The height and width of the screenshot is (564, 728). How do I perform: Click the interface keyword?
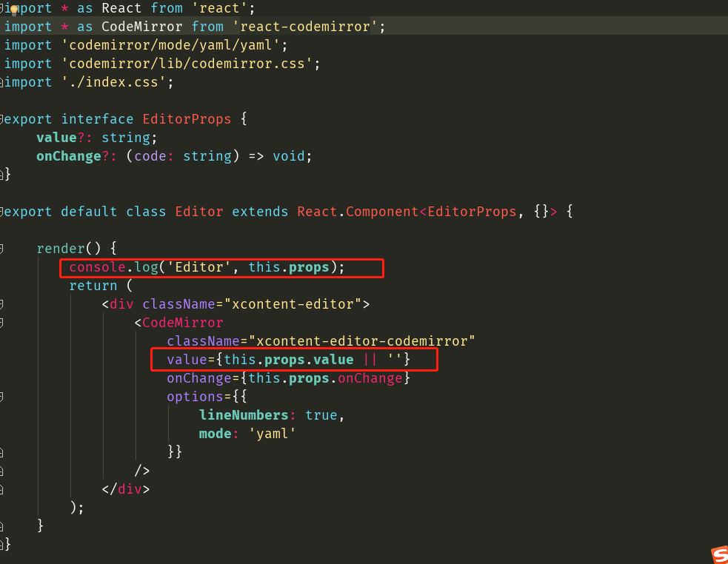tap(97, 119)
